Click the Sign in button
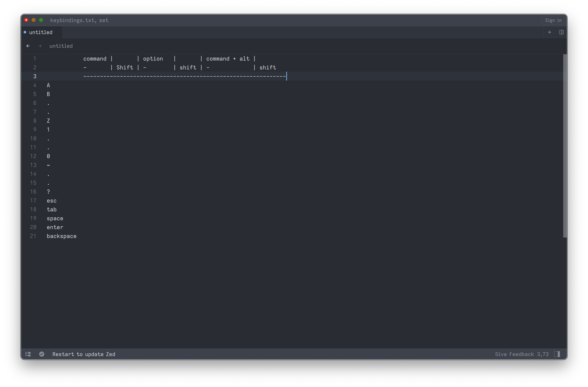 coord(553,20)
